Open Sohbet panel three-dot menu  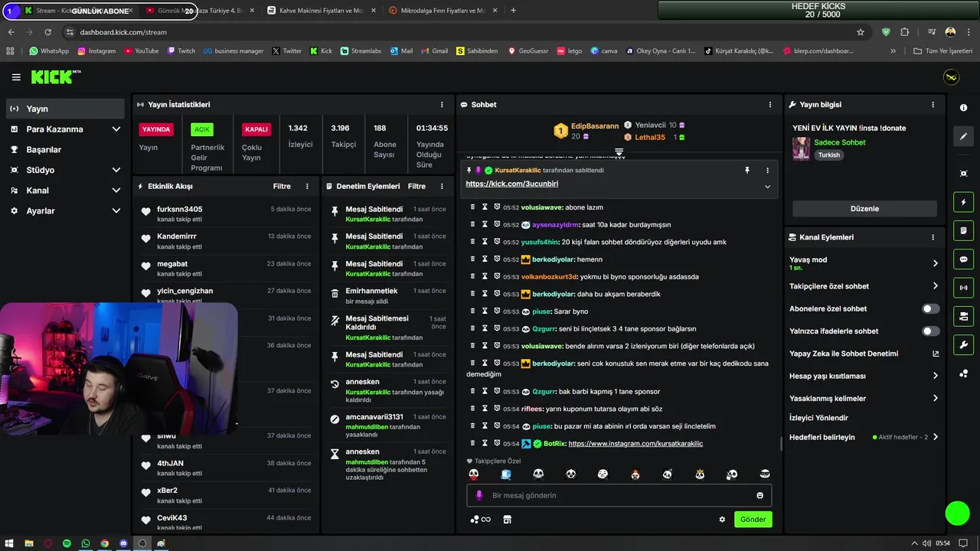click(x=769, y=105)
